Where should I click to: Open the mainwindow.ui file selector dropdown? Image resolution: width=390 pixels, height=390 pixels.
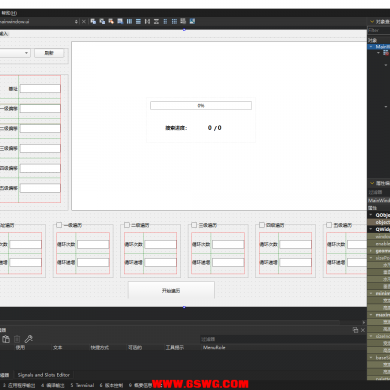tap(39, 22)
